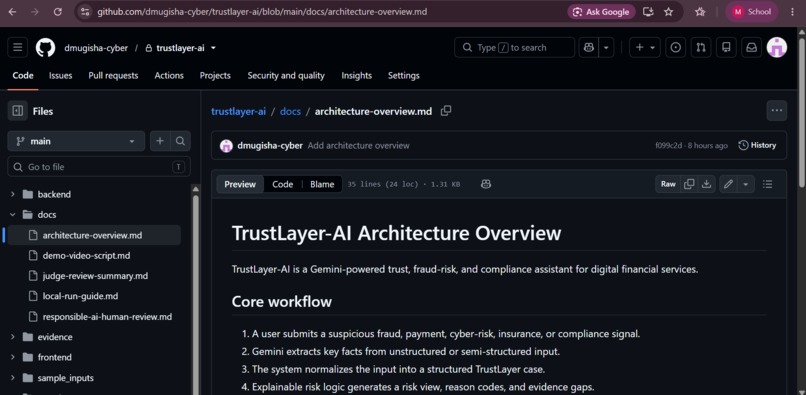Copy the file path icon
Image resolution: width=806 pixels, height=395 pixels.
[446, 111]
